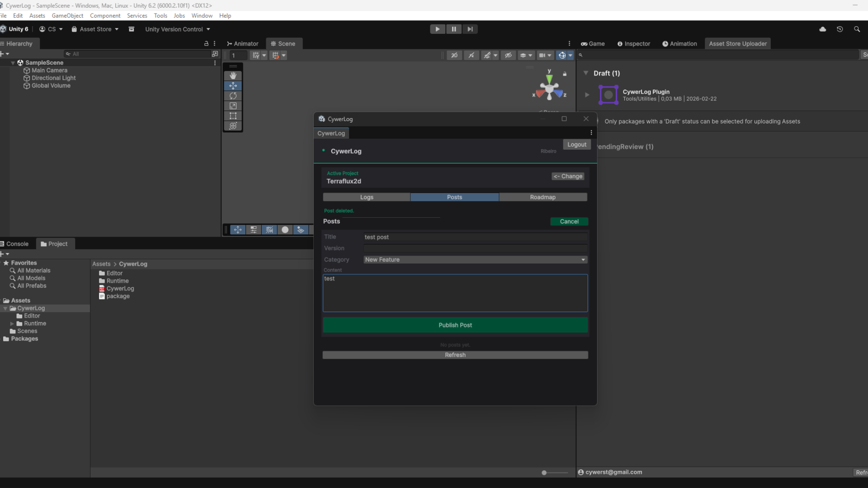
Task: Click the Publish Post button
Action: click(455, 325)
